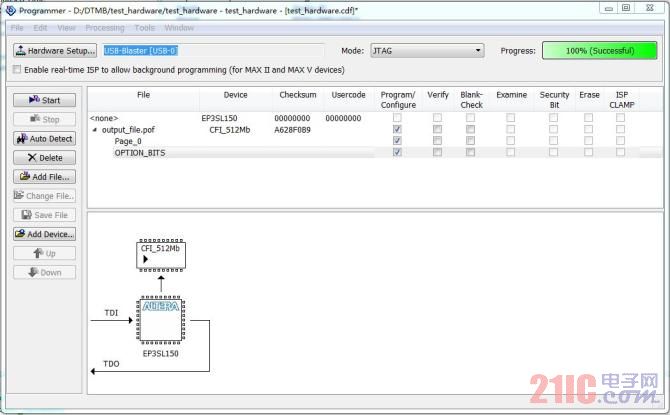Screen dimensions: 670x415
Task: Toggle Program/Configure for output_file.pof
Action: 397,129
